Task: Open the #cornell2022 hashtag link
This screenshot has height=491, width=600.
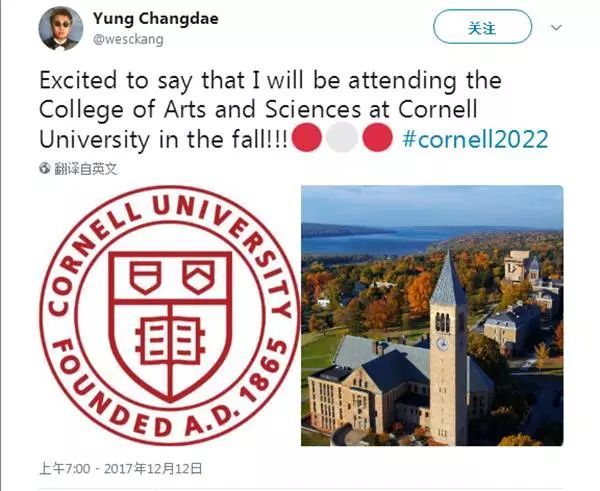Action: (476, 138)
